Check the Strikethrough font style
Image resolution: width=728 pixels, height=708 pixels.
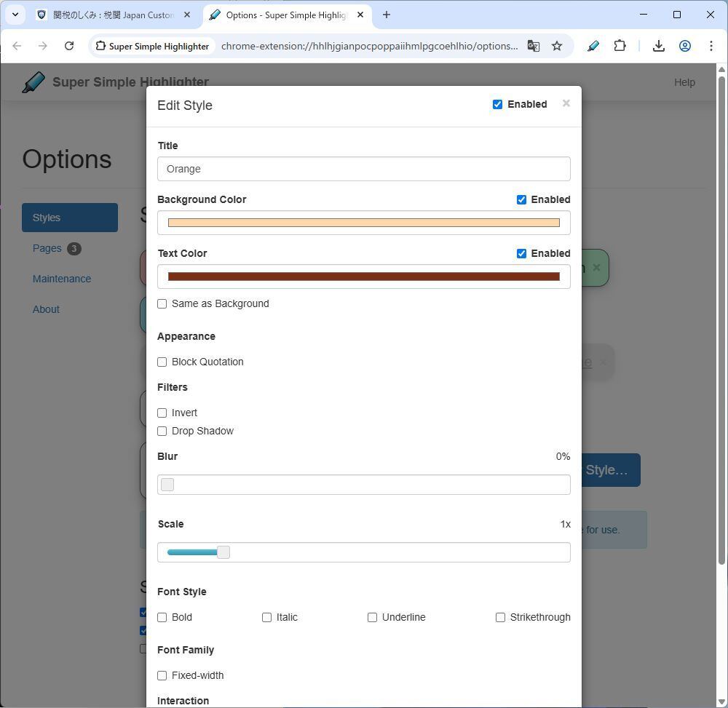501,618
